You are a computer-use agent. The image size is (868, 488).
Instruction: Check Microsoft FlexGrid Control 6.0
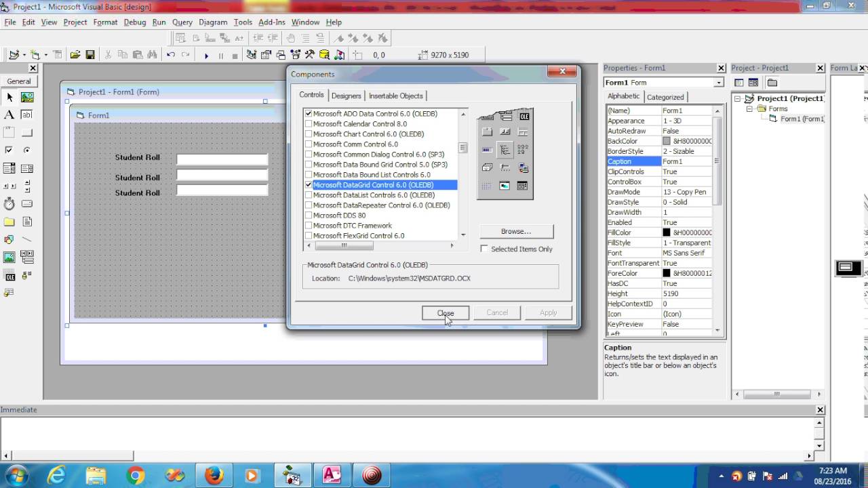coord(309,236)
